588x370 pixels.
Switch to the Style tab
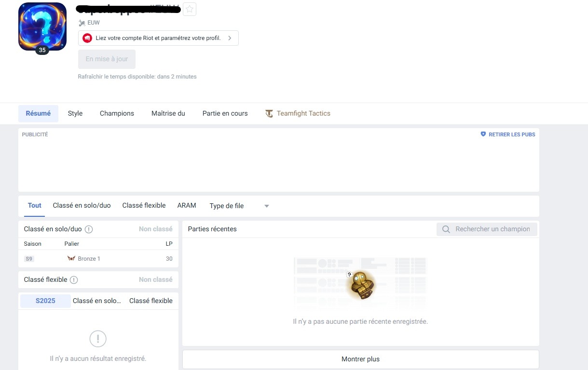[x=75, y=114]
